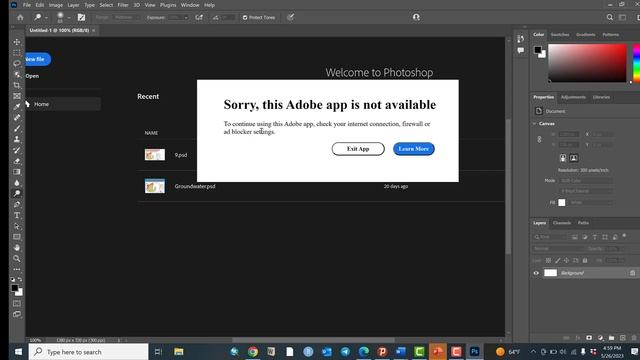This screenshot has height=360, width=640.
Task: Swap foreground and background colors
Action: pos(20,280)
